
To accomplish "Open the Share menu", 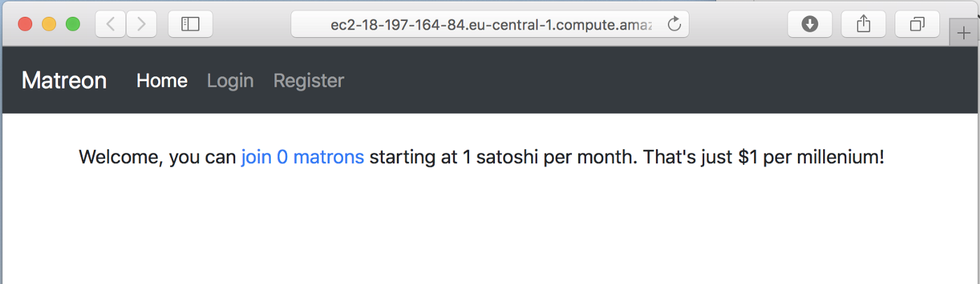I will tap(864, 25).
